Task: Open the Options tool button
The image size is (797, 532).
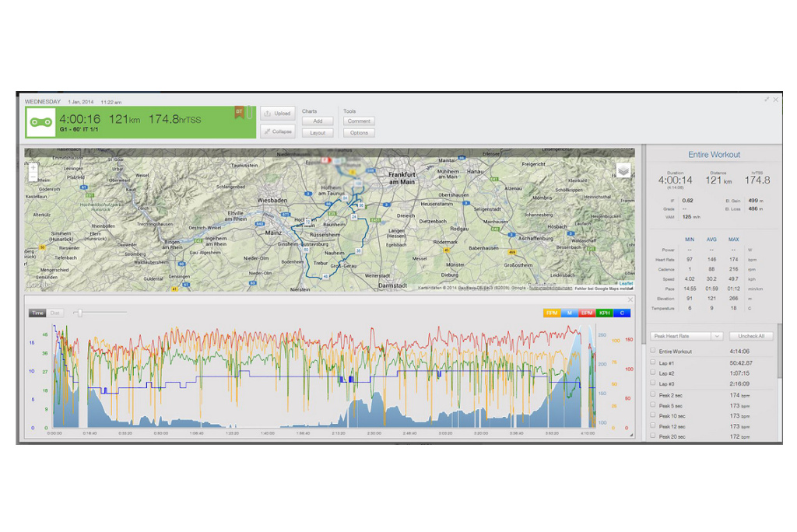Action: (x=359, y=133)
